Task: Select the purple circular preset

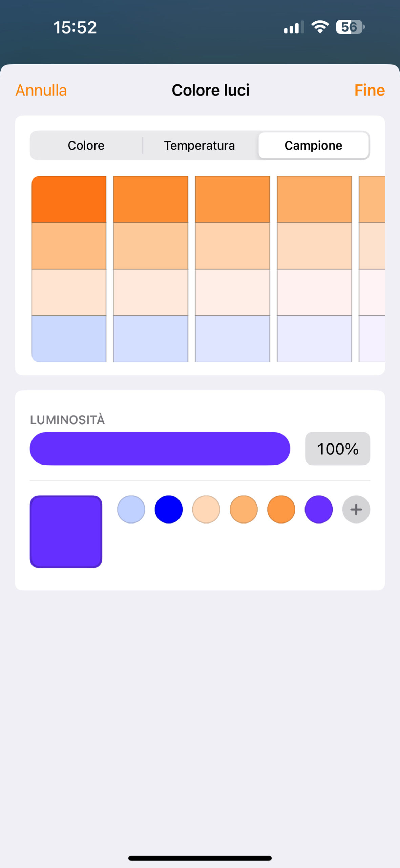Action: click(x=319, y=509)
